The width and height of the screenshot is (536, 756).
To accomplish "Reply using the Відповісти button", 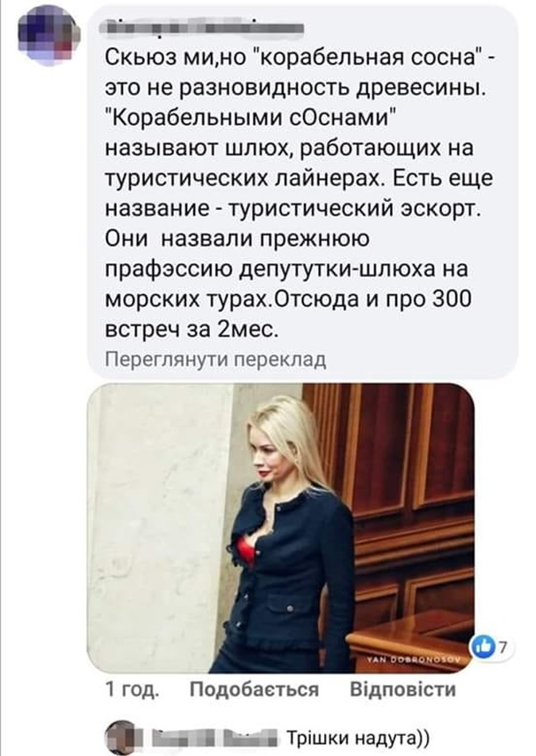I will [x=402, y=689].
